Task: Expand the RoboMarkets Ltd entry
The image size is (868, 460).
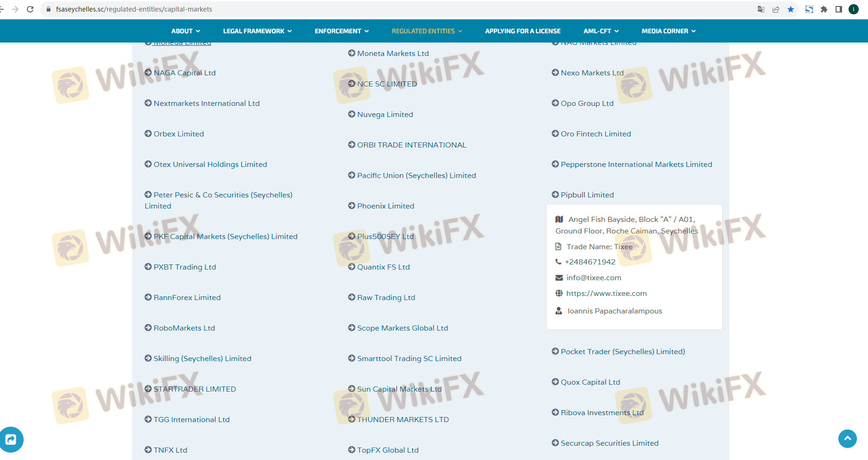Action: tap(184, 328)
